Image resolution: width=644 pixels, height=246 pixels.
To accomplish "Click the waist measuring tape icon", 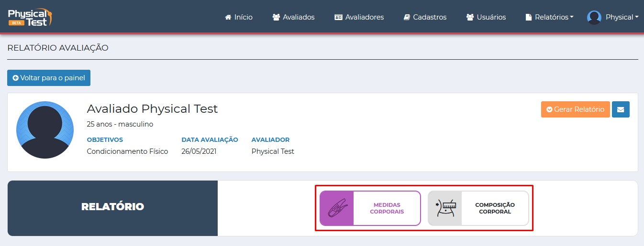I will coord(445,208).
